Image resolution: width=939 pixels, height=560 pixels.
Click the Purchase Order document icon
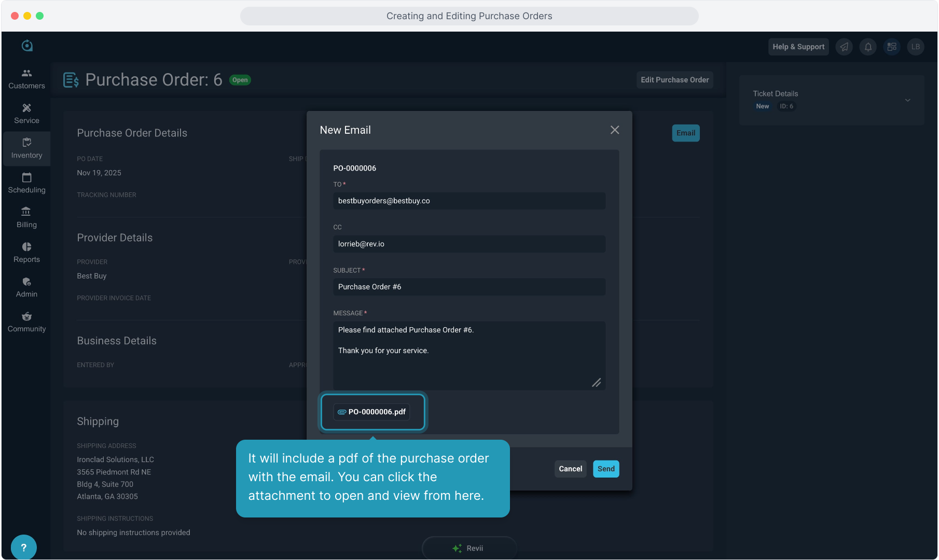coord(71,80)
